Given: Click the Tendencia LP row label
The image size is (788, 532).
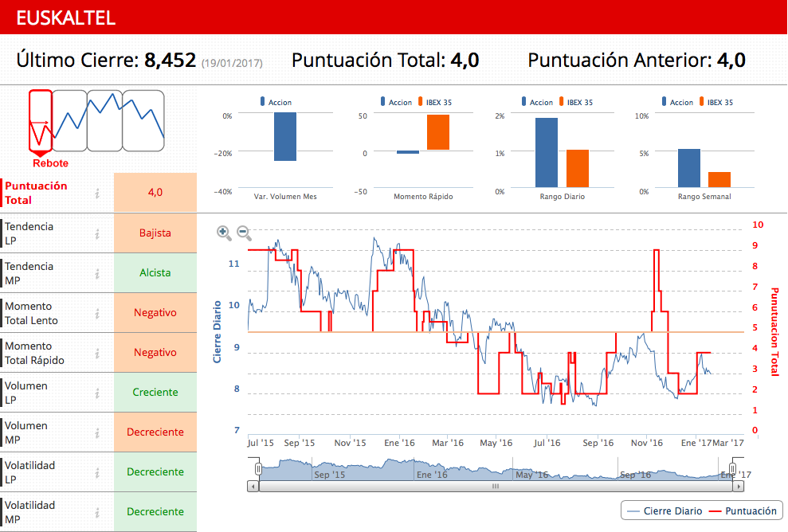Looking at the screenshot, I should [29, 233].
